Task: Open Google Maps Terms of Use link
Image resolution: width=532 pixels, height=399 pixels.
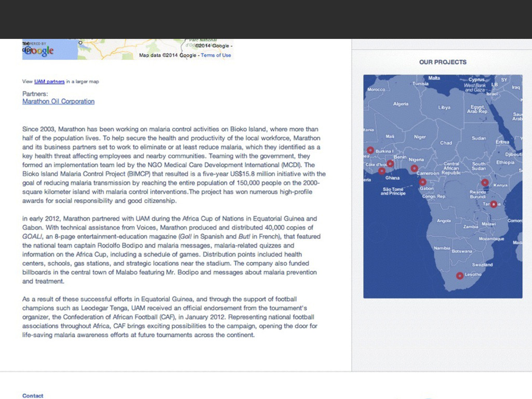Action: tap(216, 55)
